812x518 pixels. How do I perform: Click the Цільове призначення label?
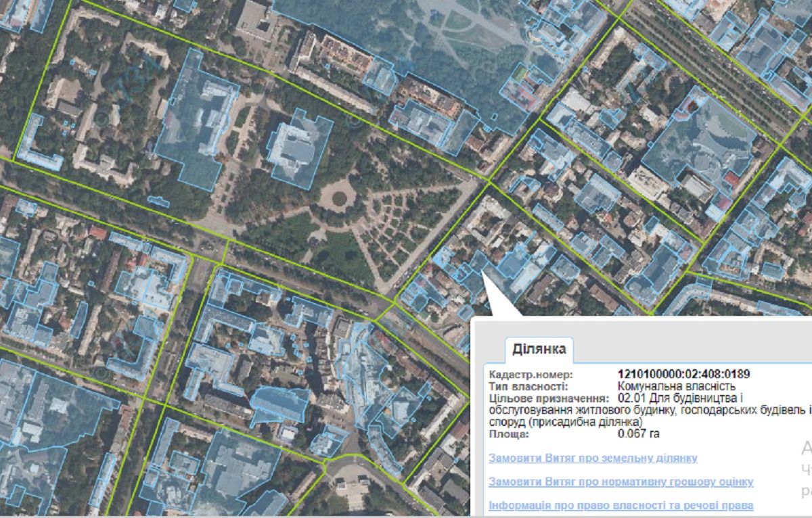[545, 398]
